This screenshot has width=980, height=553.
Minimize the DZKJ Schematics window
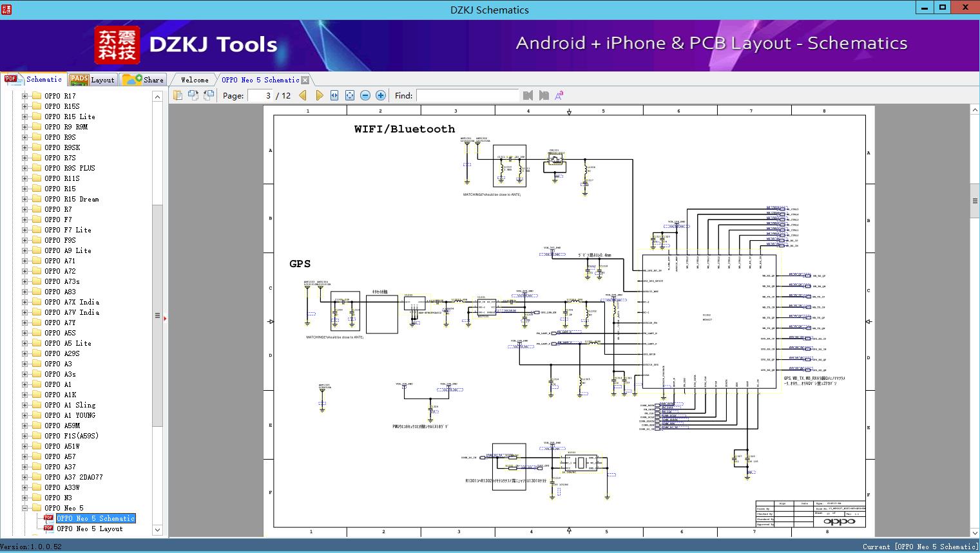(x=925, y=8)
